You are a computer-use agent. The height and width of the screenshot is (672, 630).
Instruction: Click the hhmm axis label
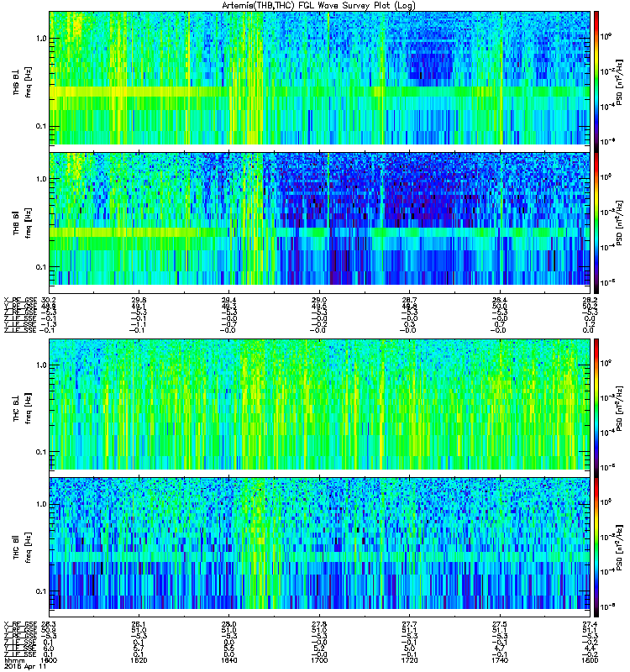pos(14,660)
